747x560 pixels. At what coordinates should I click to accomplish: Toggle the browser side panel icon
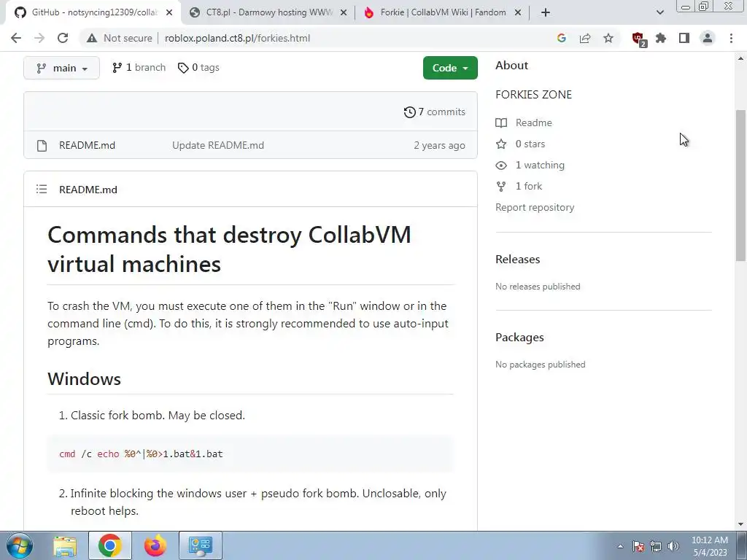[684, 38]
